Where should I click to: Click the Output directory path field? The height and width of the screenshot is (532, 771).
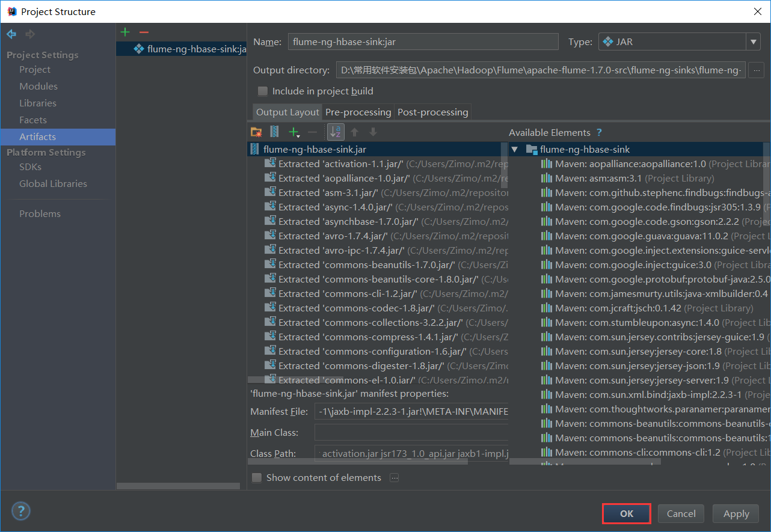541,70
